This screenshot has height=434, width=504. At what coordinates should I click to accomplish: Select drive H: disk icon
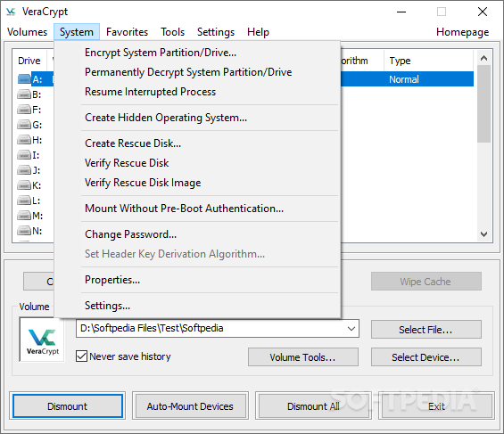coord(24,140)
